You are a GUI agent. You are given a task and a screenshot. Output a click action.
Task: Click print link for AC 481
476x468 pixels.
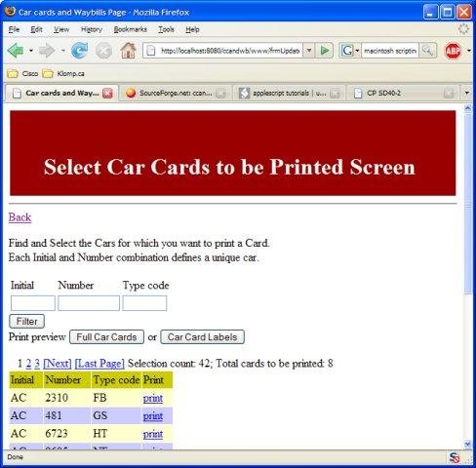click(153, 416)
